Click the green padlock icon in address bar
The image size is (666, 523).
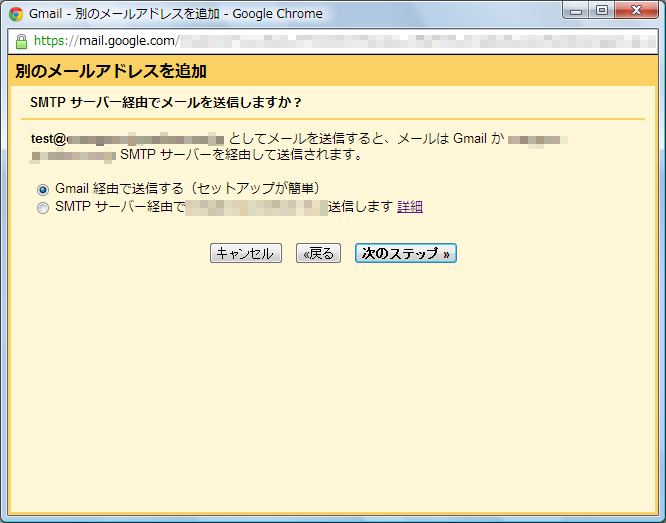click(22, 41)
